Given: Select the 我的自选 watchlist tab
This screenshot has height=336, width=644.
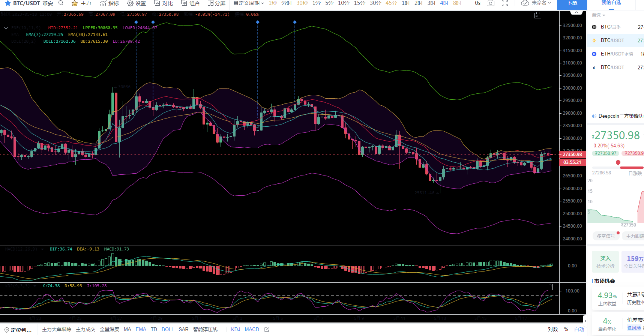Looking at the screenshot, I should pyautogui.click(x=611, y=3).
